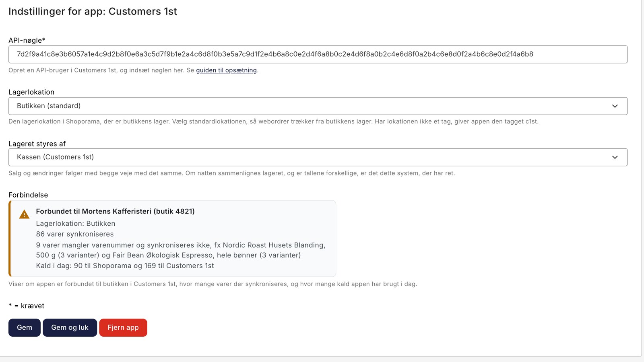Click the help text starting Salg og ændringer
Viewport: 644px width, 362px height.
coord(231,173)
